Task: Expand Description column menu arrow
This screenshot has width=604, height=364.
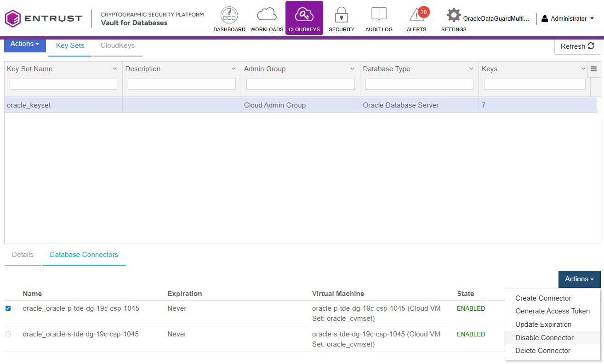Action: (x=234, y=69)
